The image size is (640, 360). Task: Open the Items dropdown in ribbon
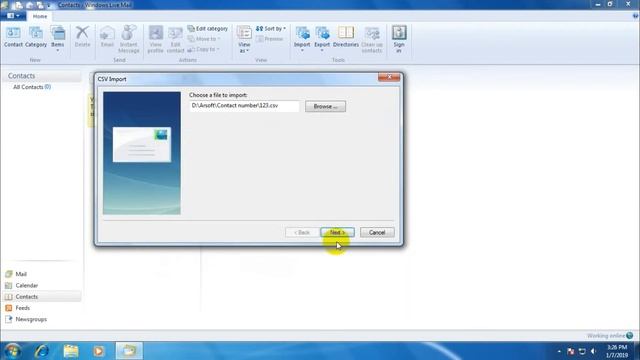(x=58, y=39)
